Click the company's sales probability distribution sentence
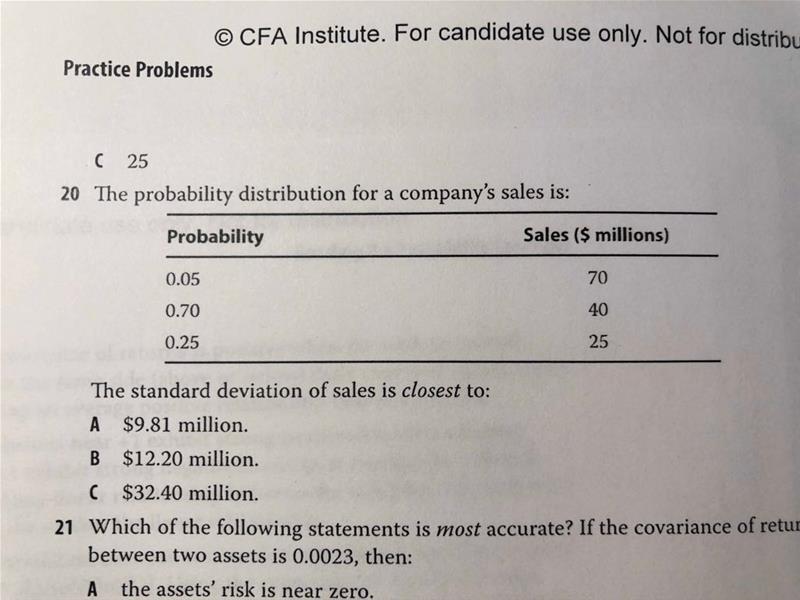 pyautogui.click(x=332, y=193)
